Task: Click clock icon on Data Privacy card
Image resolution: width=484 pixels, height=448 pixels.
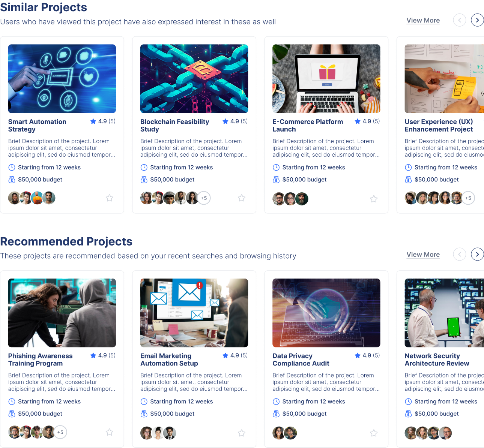Action: click(276, 402)
